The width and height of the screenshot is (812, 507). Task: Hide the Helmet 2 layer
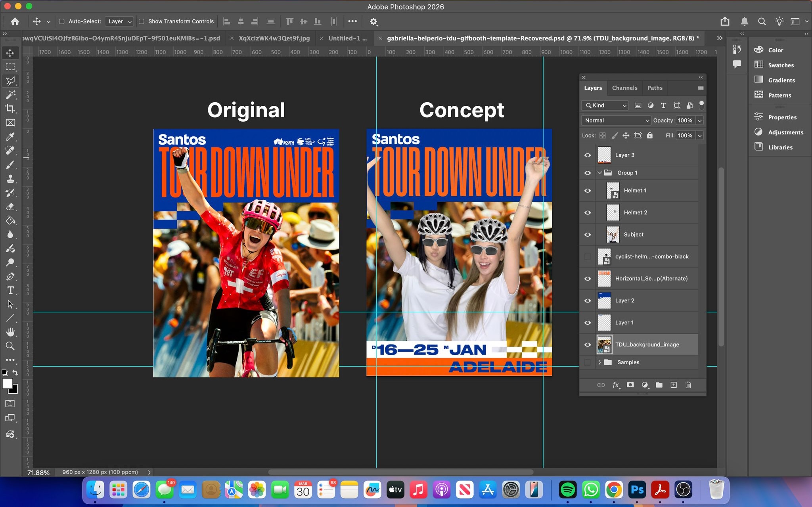point(588,212)
